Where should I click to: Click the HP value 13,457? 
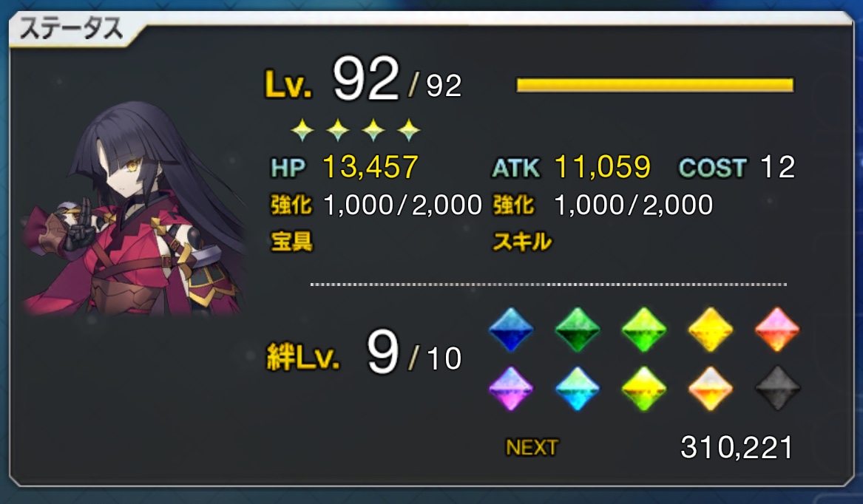tap(370, 167)
